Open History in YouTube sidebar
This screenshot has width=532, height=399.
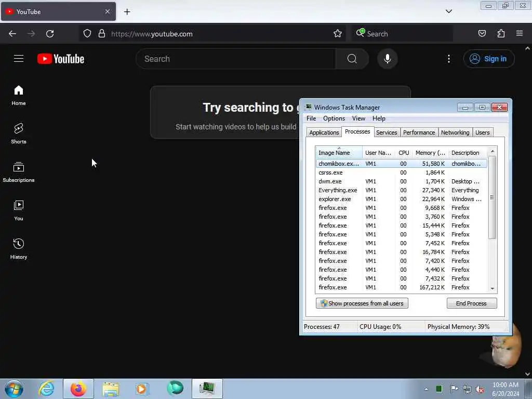point(19,249)
